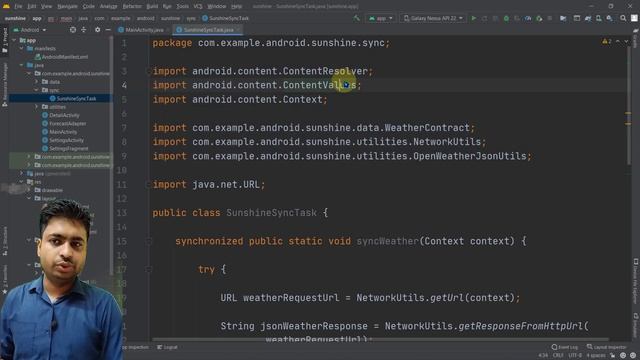
Task: Run the app with green play button
Action: [473, 18]
